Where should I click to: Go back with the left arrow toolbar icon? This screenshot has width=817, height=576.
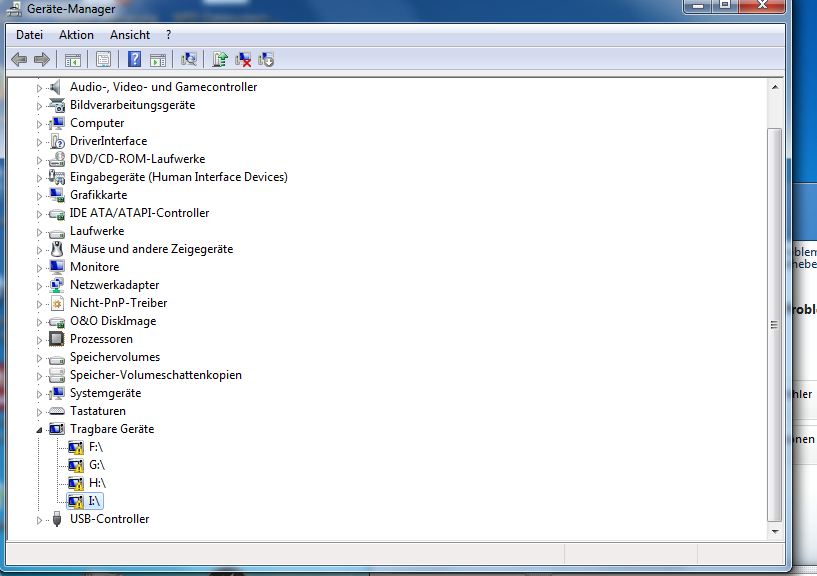click(19, 59)
